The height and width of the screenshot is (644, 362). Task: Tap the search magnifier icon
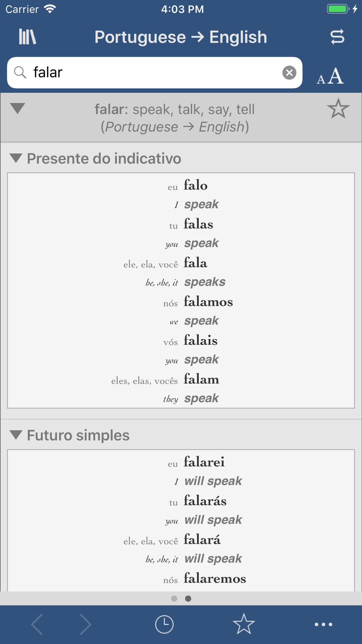20,72
